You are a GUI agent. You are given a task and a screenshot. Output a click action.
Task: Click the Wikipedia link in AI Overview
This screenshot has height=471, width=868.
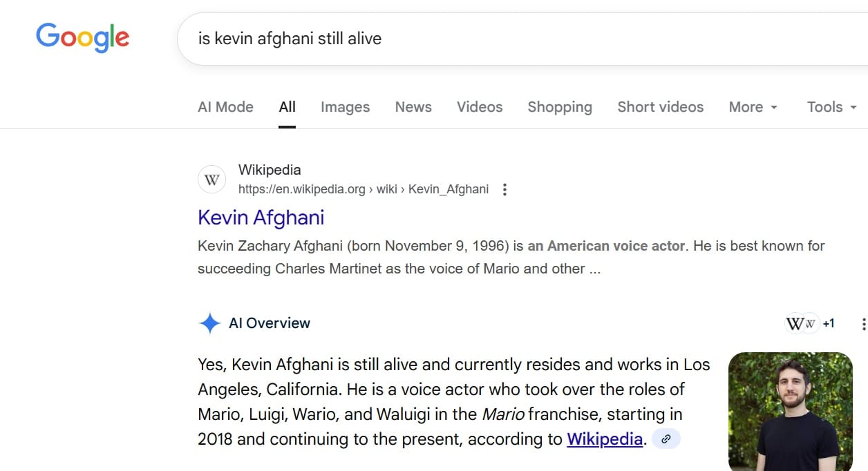coord(605,439)
